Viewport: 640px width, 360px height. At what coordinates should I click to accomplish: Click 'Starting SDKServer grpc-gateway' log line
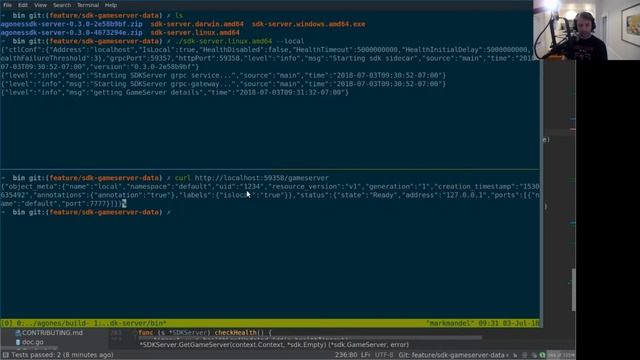coord(223,84)
